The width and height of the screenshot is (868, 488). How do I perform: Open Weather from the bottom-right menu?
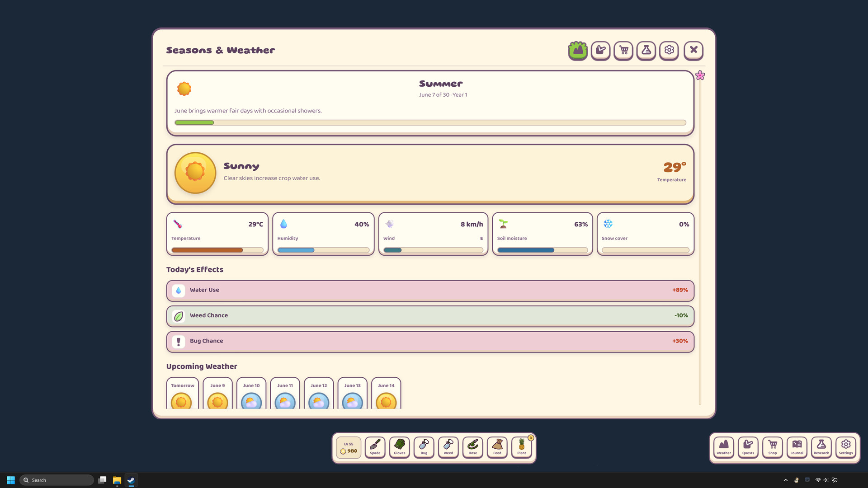click(x=724, y=447)
